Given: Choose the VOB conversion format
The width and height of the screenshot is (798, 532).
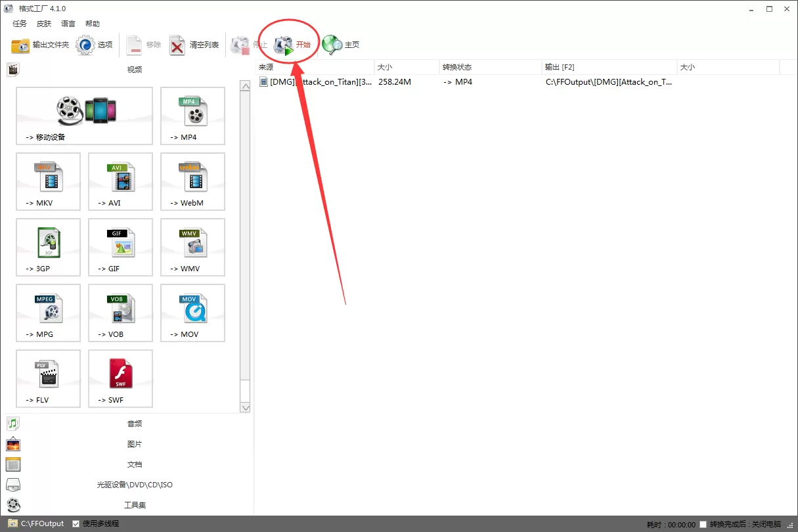Looking at the screenshot, I should point(121,313).
